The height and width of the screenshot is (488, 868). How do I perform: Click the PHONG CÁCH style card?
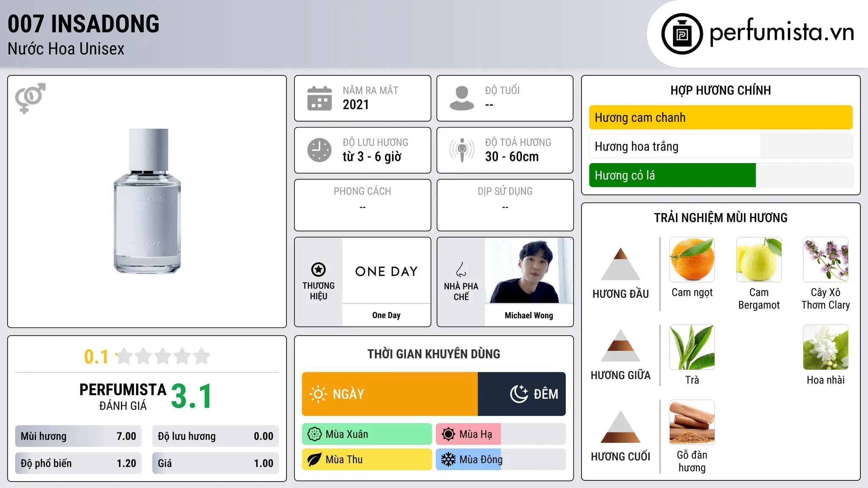362,205
